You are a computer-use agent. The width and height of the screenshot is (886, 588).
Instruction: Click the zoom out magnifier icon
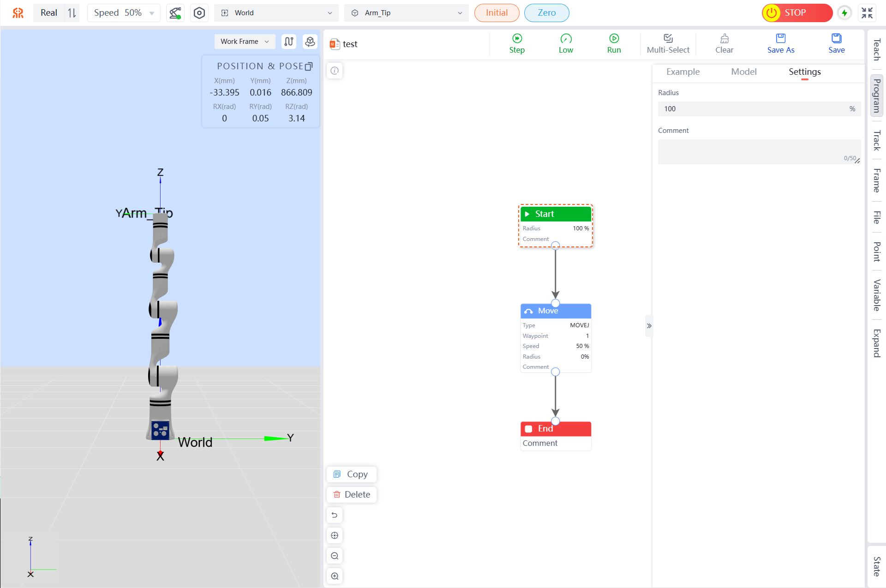pos(335,556)
